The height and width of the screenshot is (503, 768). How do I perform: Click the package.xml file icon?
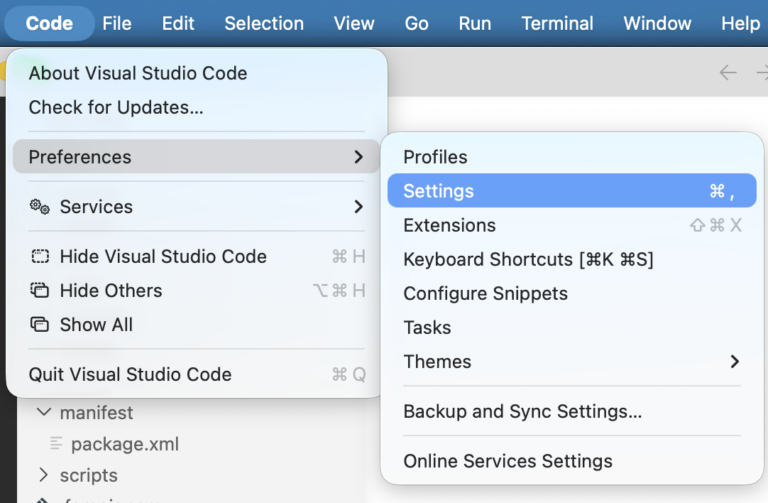56,444
